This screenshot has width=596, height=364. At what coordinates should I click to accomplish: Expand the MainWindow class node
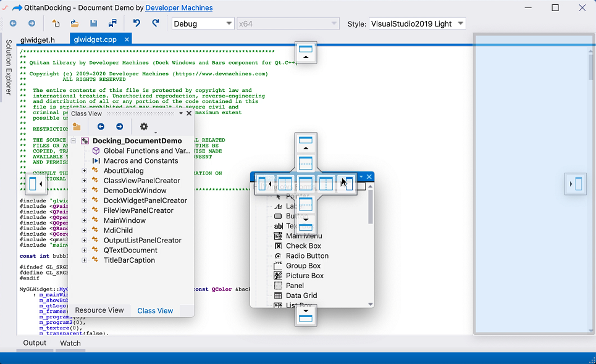point(85,220)
